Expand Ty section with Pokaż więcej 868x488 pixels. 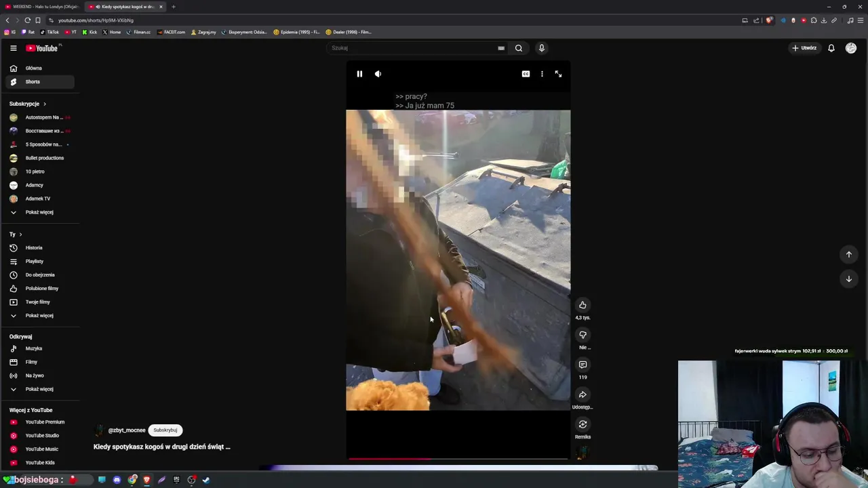pyautogui.click(x=40, y=316)
